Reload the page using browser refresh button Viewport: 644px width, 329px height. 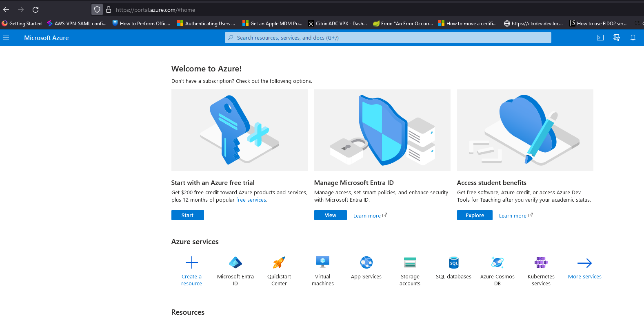tap(36, 10)
